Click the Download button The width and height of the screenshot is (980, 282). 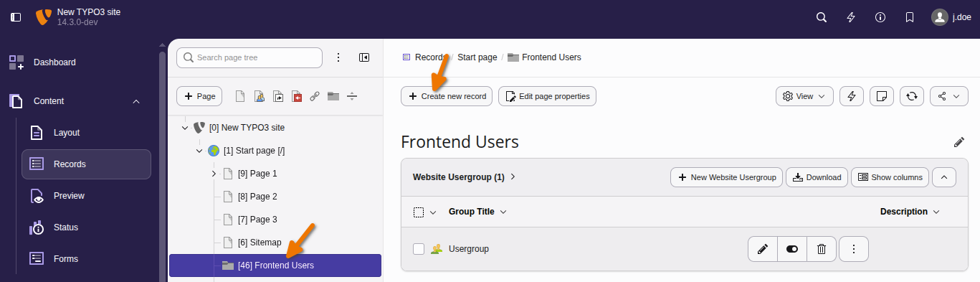pos(817,177)
